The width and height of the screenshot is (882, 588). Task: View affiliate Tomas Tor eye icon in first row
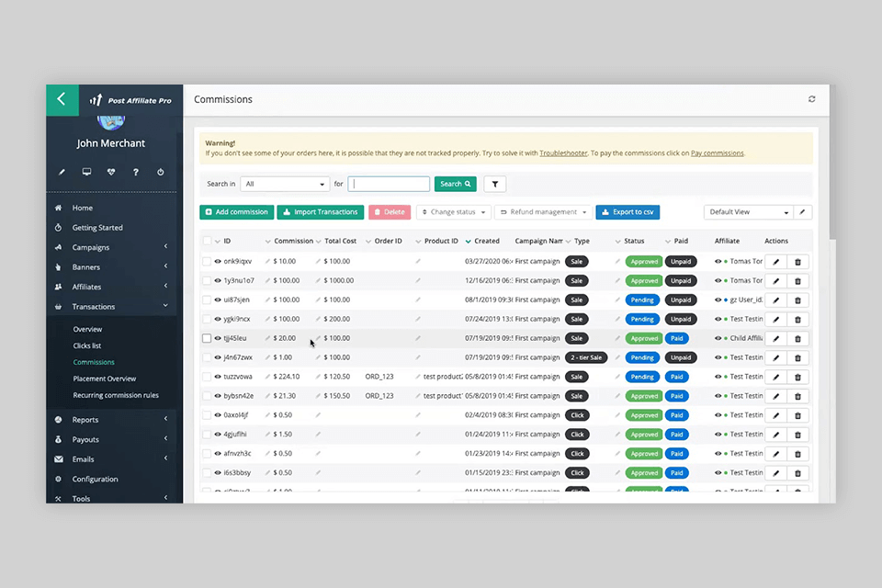[718, 261]
